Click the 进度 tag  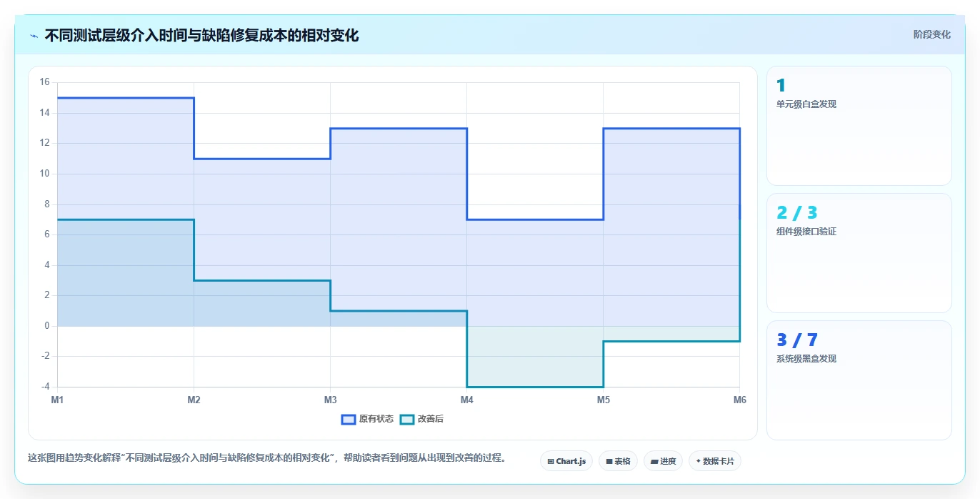click(x=663, y=461)
